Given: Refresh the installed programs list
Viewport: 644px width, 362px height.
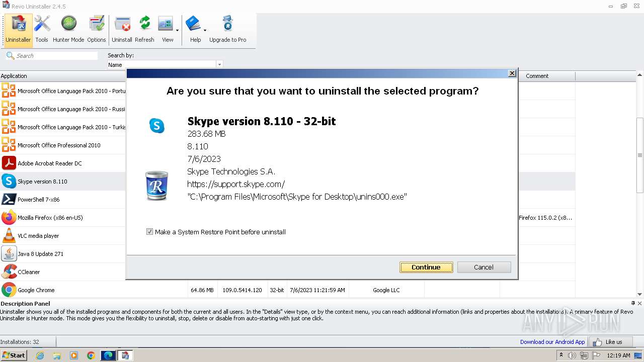Looking at the screenshot, I should click(x=144, y=30).
